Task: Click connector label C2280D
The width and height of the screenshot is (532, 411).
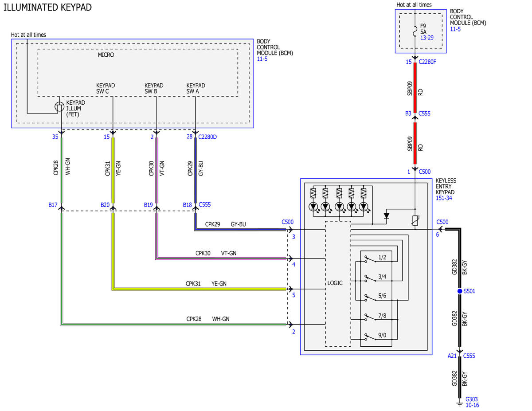Action: (x=207, y=137)
